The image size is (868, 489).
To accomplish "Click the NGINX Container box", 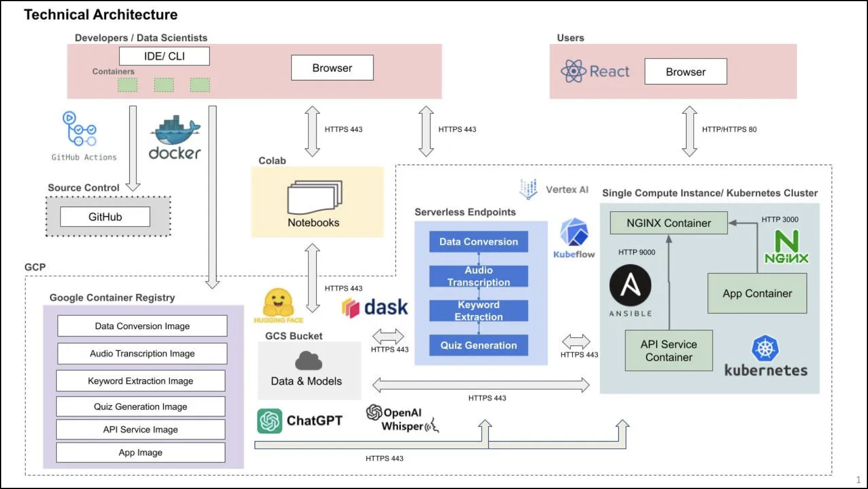I will [x=668, y=223].
